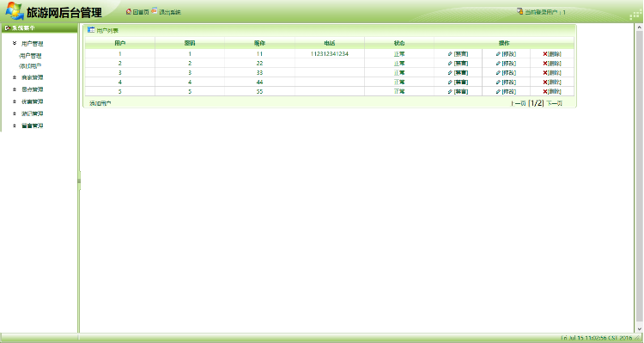Click the red X delete icon for user 1
This screenshot has width=644, height=343.
pyautogui.click(x=545, y=54)
